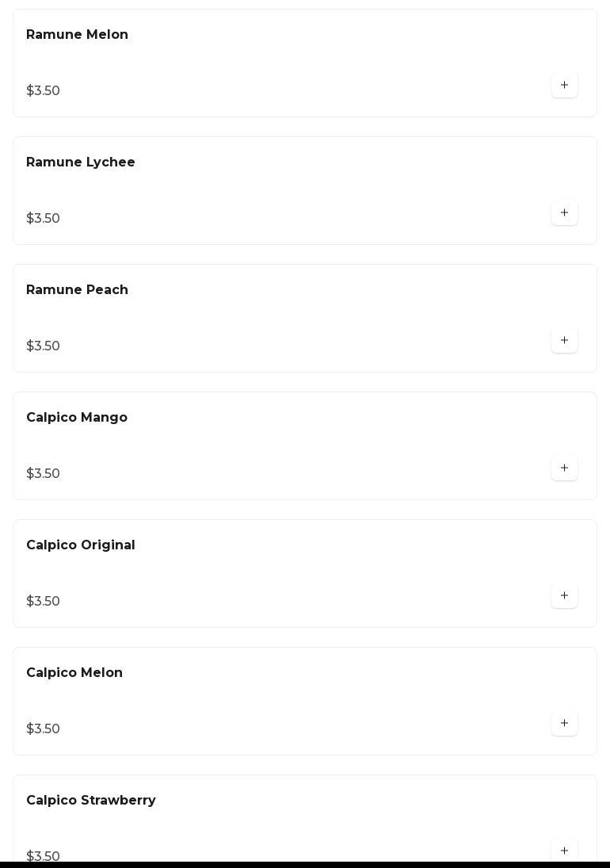The height and width of the screenshot is (868, 610).
Task: Add Calpico Melon with plus icon
Action: click(x=564, y=724)
